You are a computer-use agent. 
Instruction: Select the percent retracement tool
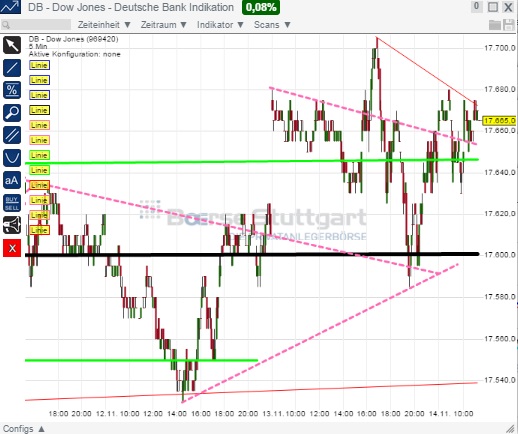(12, 90)
